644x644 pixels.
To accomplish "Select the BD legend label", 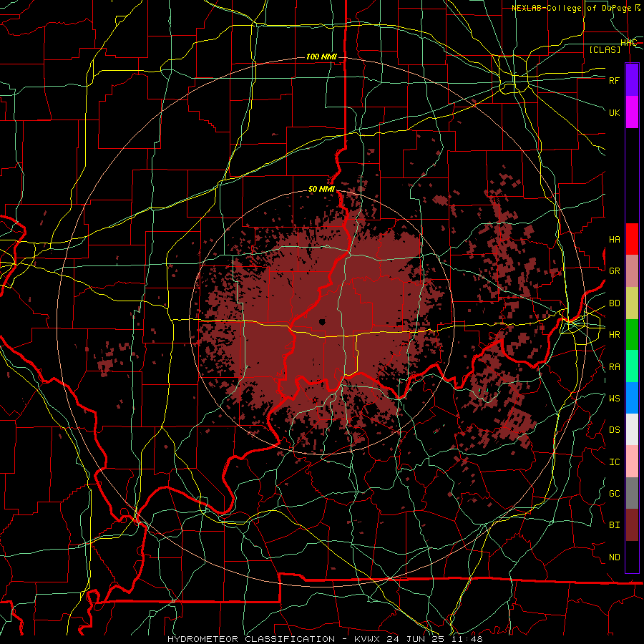I will pyautogui.click(x=614, y=303).
